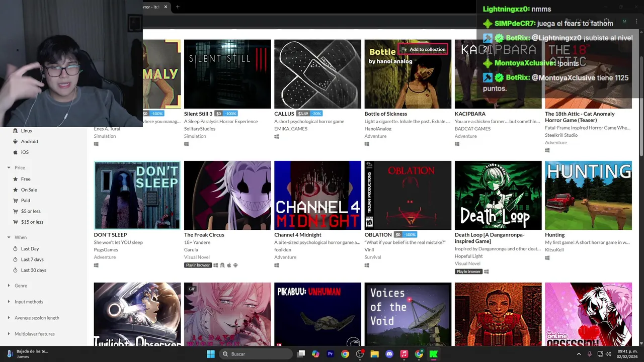Click the cart icon beside $15 or less
Screen dimensions: 644x362
coord(15,222)
